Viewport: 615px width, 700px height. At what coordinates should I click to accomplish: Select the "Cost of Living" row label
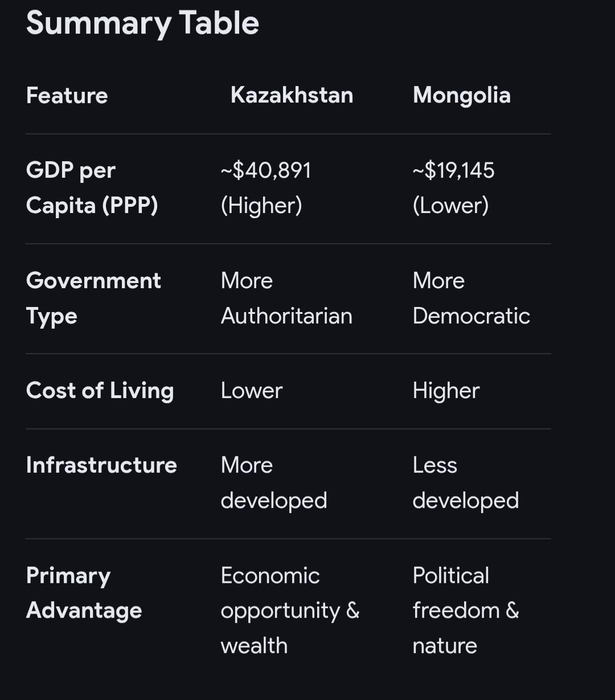100,391
